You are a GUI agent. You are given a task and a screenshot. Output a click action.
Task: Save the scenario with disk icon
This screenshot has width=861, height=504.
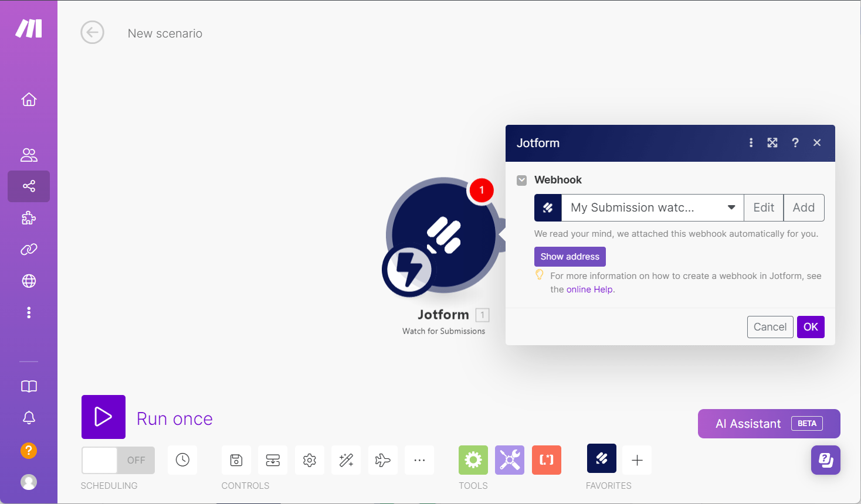236,460
